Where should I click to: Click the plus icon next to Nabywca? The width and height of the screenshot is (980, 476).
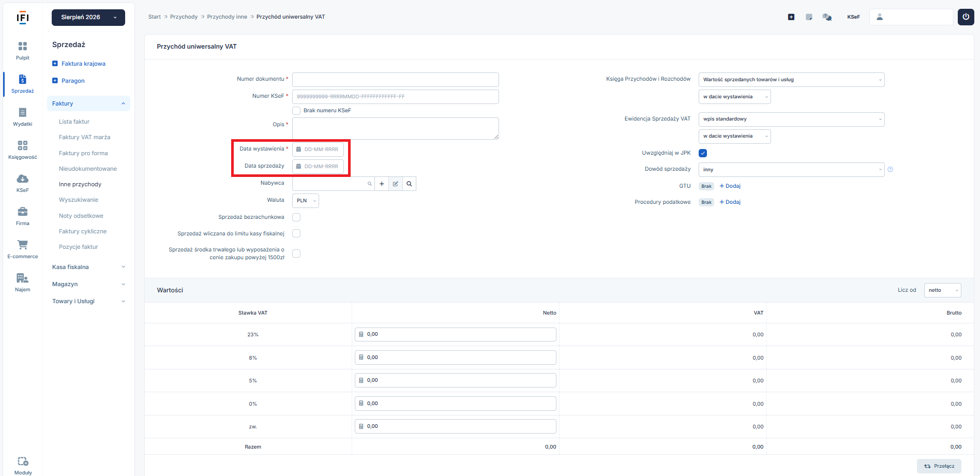[x=382, y=184]
